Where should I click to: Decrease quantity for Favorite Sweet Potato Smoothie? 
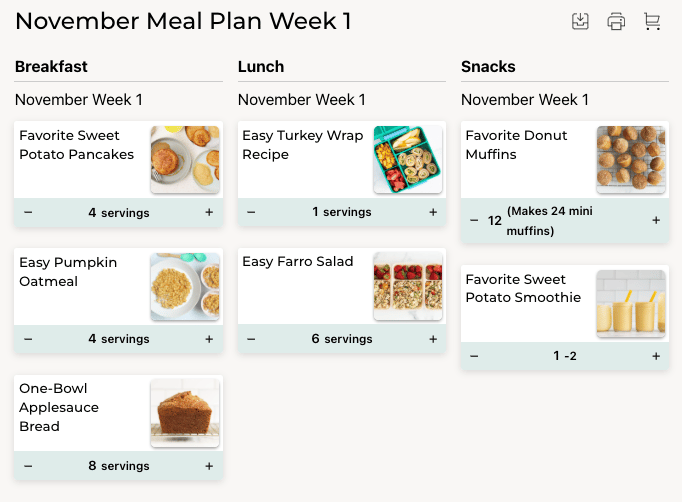point(474,356)
